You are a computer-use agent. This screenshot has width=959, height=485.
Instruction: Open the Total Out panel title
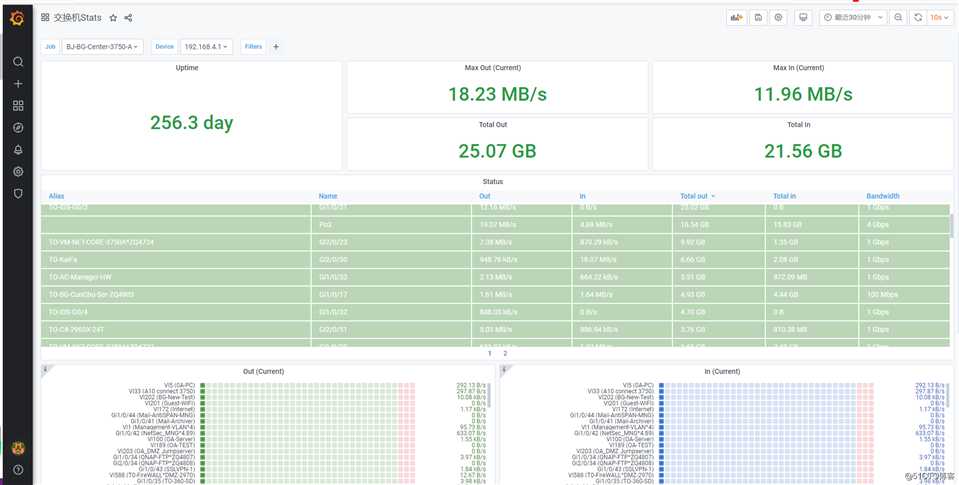pyautogui.click(x=493, y=125)
